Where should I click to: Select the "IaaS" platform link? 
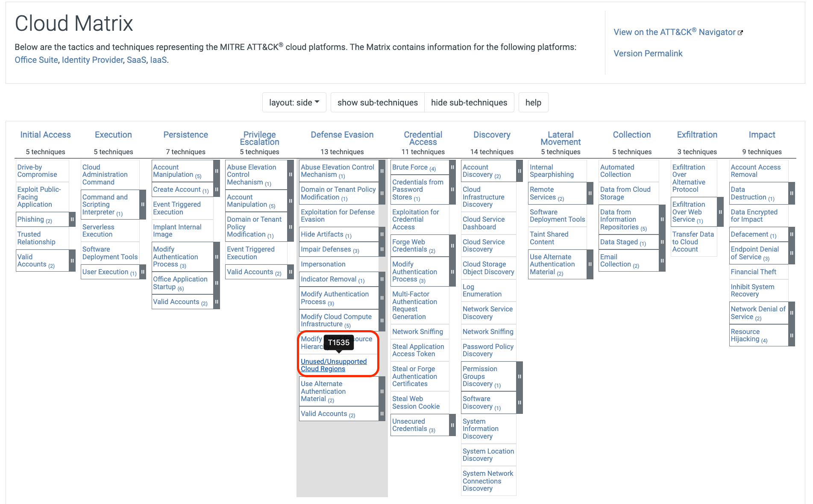click(x=157, y=60)
